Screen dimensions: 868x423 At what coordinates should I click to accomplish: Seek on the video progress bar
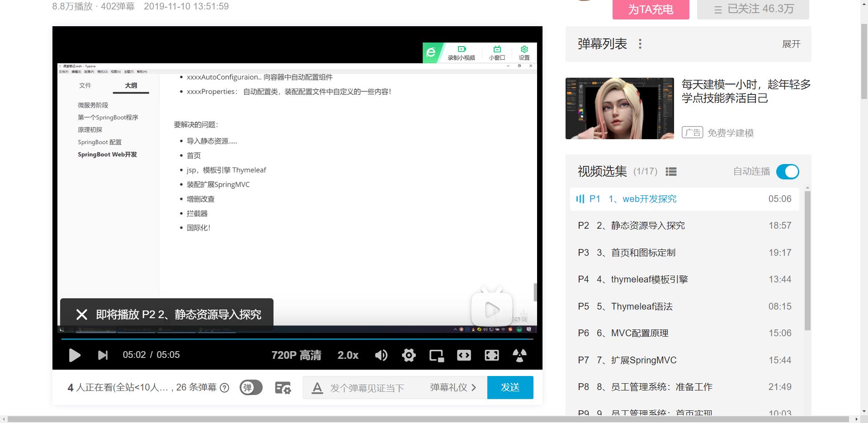[297, 338]
